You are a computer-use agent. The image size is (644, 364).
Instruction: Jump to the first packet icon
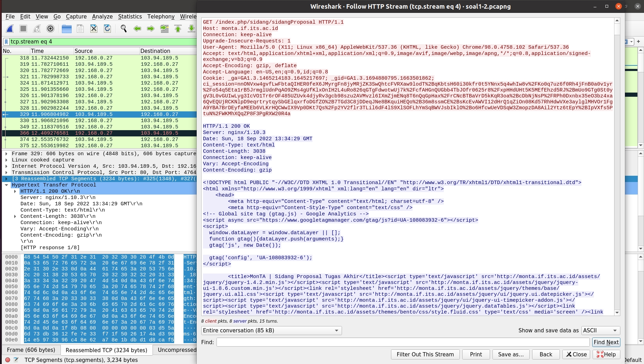178,29
